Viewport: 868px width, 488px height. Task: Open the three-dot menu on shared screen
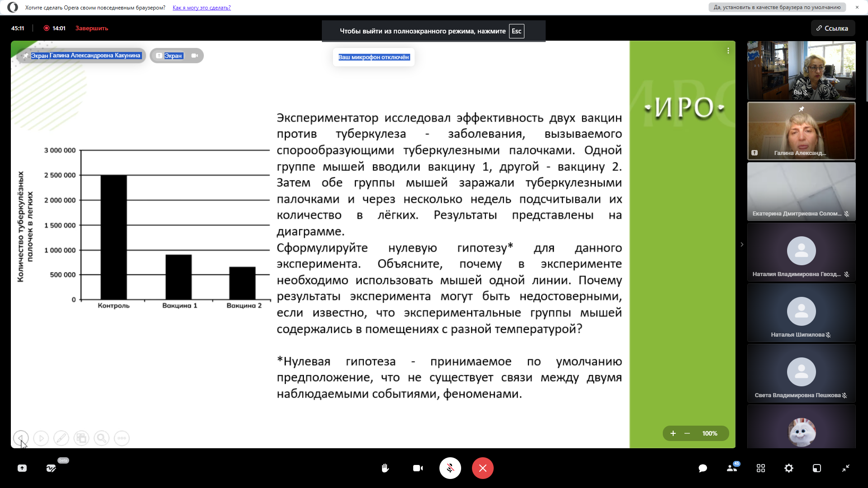pos(728,51)
